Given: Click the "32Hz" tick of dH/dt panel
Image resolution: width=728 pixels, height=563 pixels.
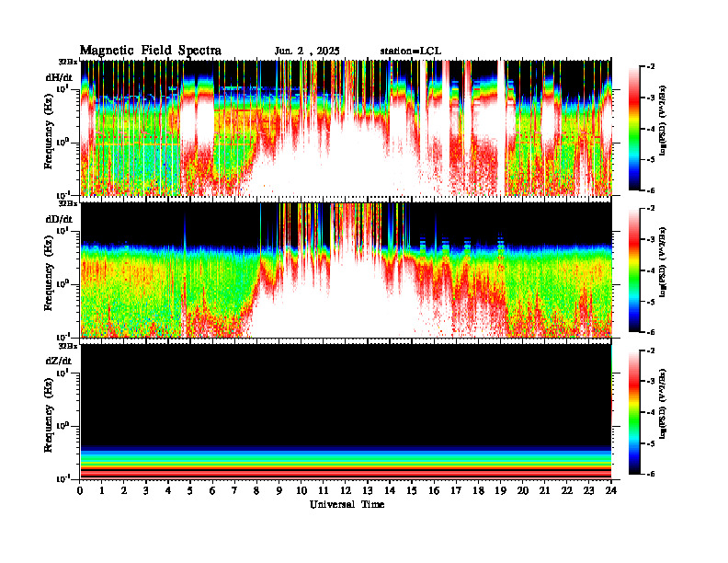Looking at the screenshot, I should pos(67,61).
